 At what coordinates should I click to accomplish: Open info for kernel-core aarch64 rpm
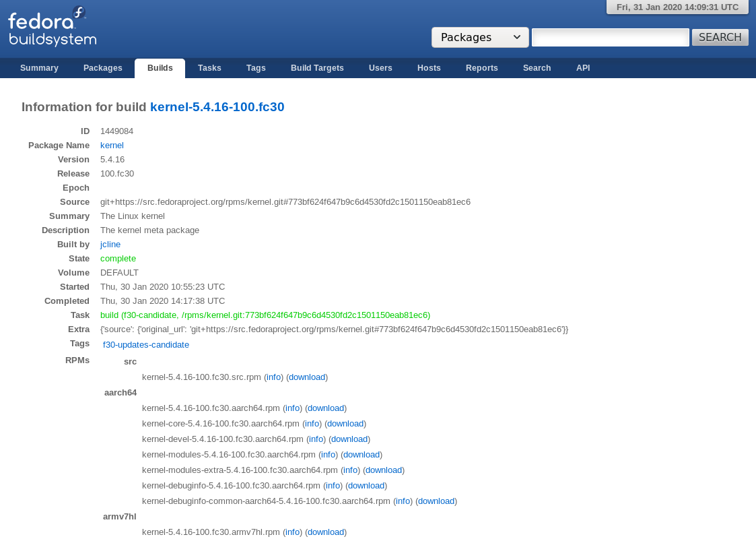click(312, 424)
